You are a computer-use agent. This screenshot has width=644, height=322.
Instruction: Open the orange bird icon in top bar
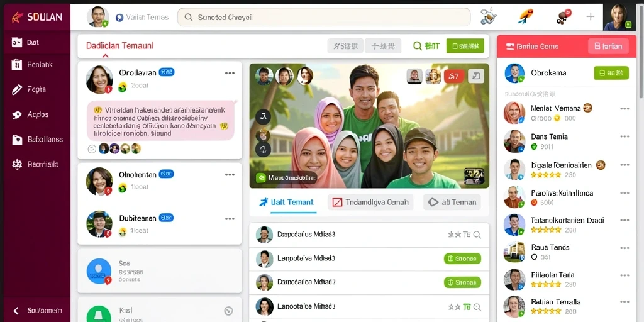(526, 17)
